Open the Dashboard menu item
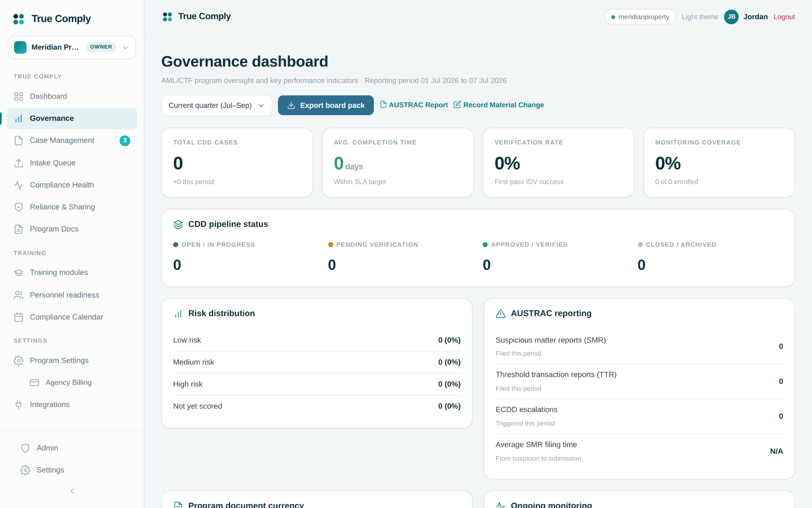This screenshot has width=812, height=508. click(x=72, y=97)
